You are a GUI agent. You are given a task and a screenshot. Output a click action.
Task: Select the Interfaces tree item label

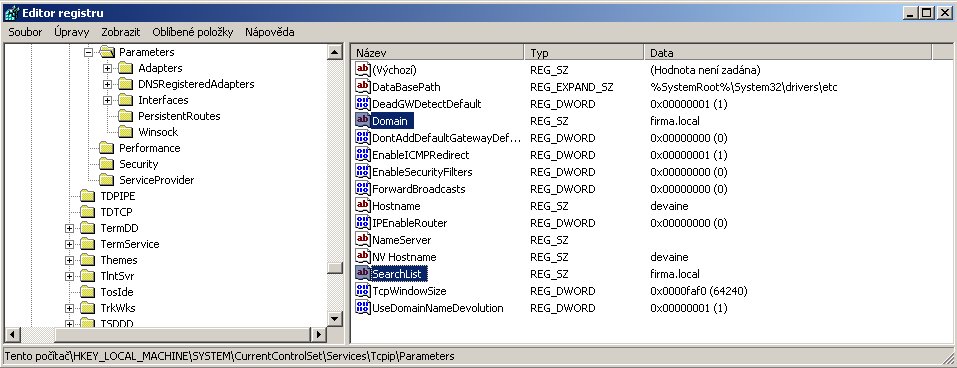tap(163, 100)
